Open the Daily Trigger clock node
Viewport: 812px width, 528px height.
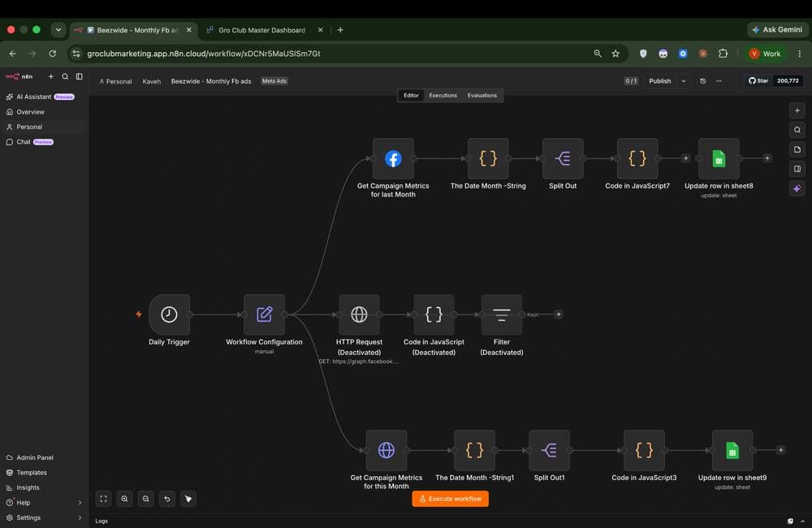coord(169,314)
